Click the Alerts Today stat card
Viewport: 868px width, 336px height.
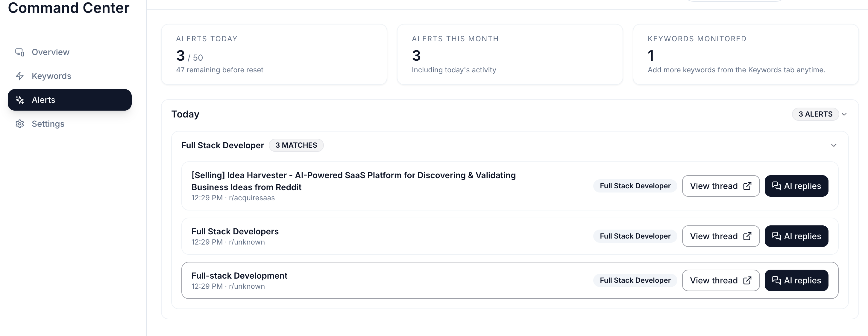[274, 54]
